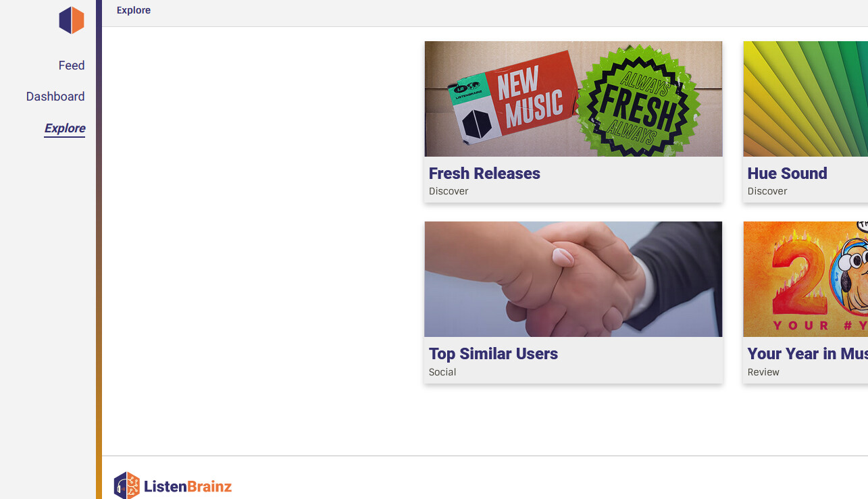Click the ListenBrainz wordmark in the footer
This screenshot has width=868, height=499.
click(188, 486)
